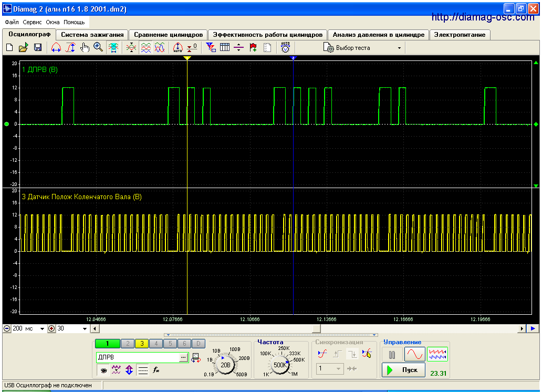Start acquisition with the Пуск button
The height and width of the screenshot is (392, 542).
[403, 370]
